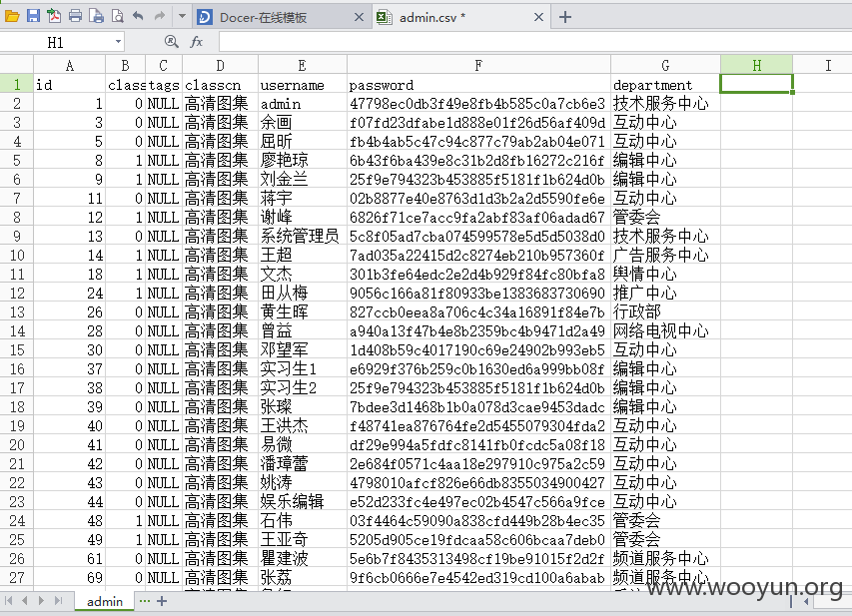Click the Export to PDF icon
852x616 pixels.
click(54, 16)
